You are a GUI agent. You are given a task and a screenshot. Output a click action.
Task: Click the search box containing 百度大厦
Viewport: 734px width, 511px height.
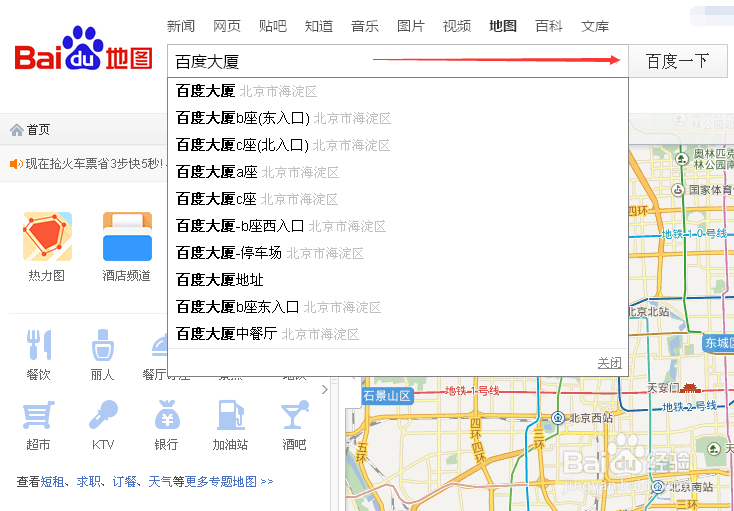pos(397,61)
